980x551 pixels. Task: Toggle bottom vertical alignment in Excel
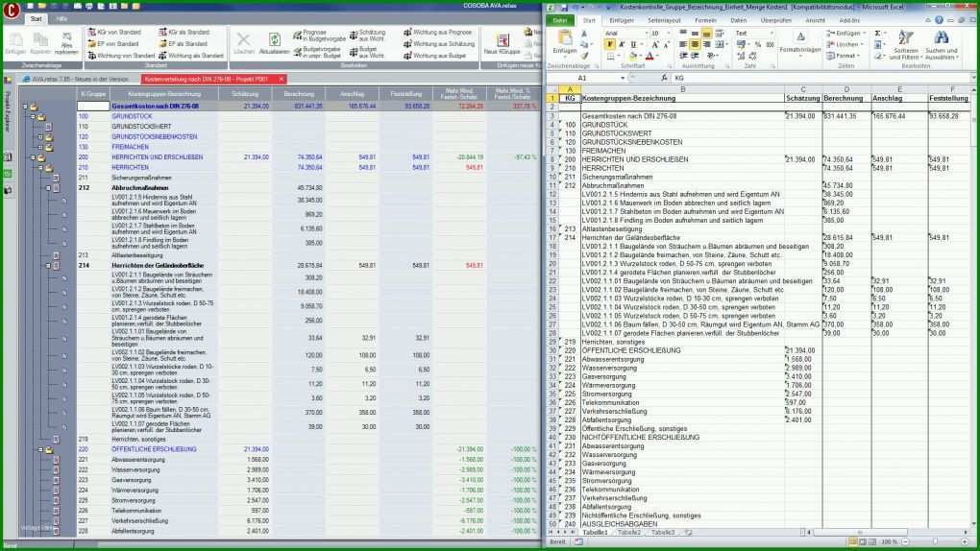[x=706, y=33]
